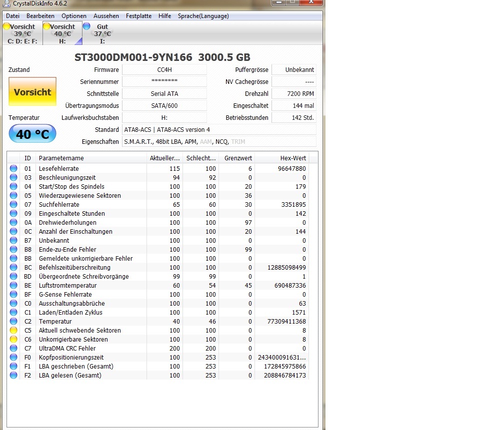504x430 pixels.
Task: Click the Puffergrösse field Unbekannt
Action: [294, 70]
